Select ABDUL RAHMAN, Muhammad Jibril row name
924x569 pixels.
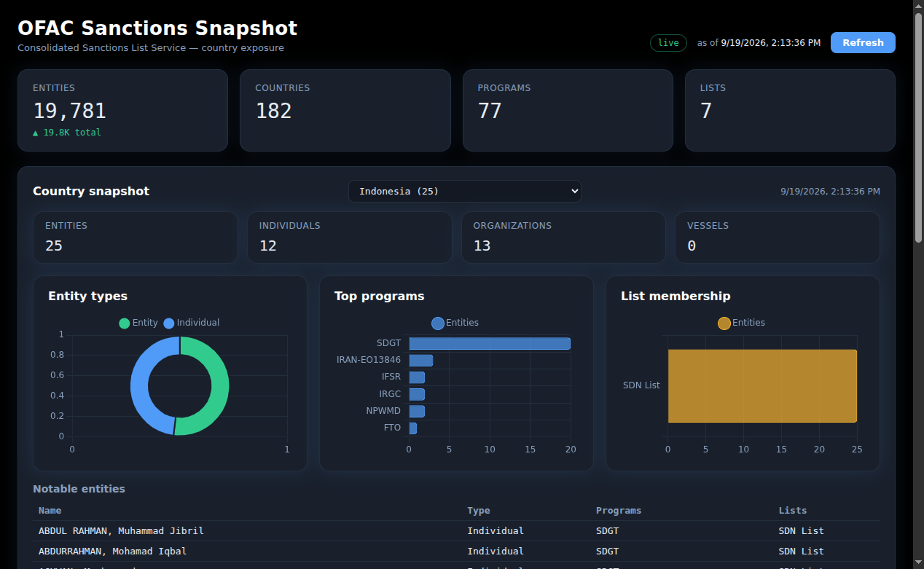tap(121, 530)
